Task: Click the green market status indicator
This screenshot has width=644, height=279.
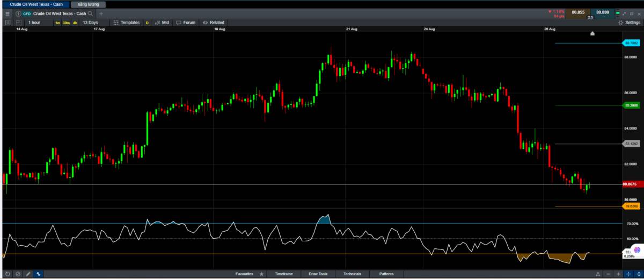Action: coord(617,12)
